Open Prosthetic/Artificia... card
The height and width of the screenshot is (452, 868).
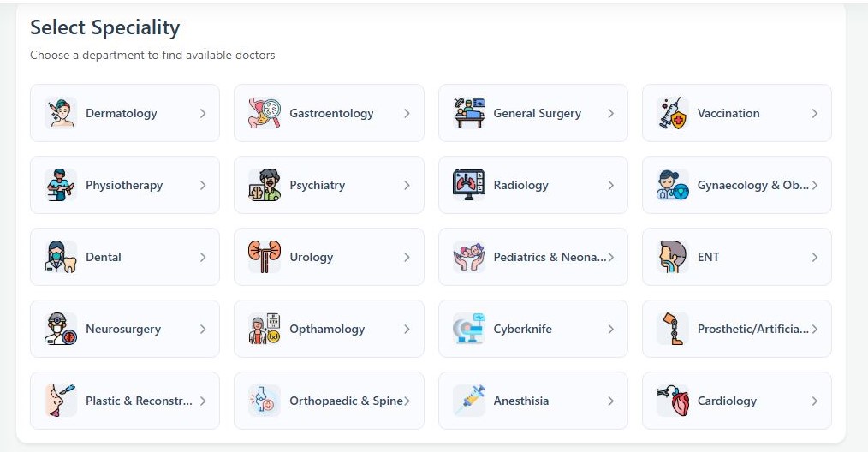coord(737,329)
